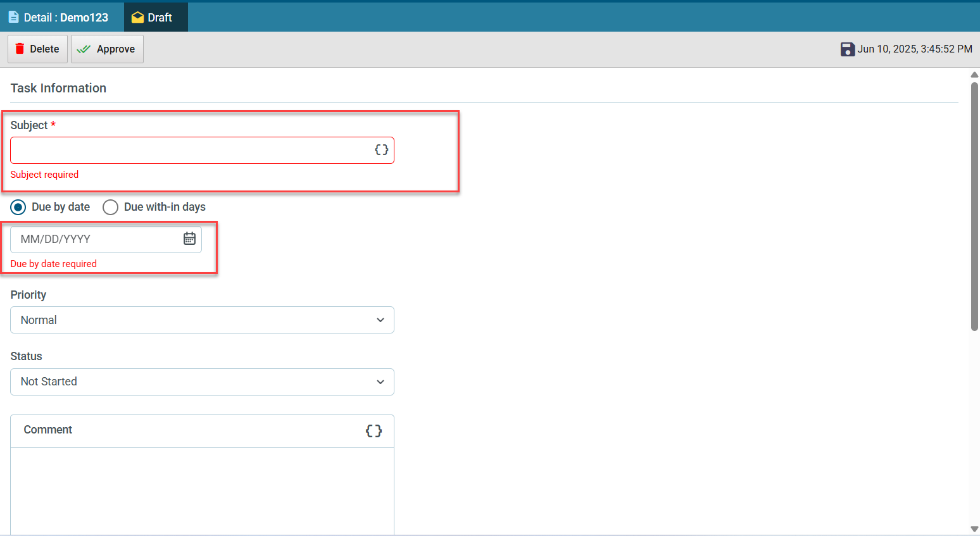Open the calendar picker icon
The height and width of the screenshot is (536, 980).
tap(189, 239)
